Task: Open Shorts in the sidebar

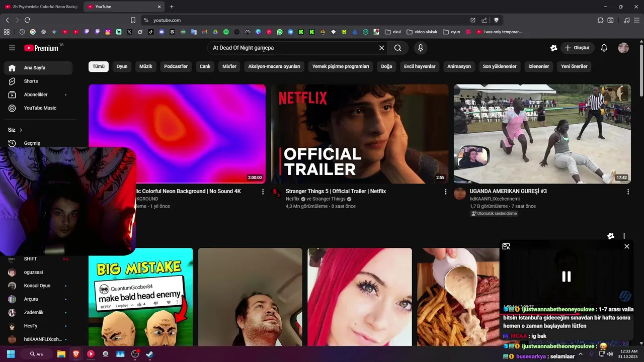Action: (38, 81)
